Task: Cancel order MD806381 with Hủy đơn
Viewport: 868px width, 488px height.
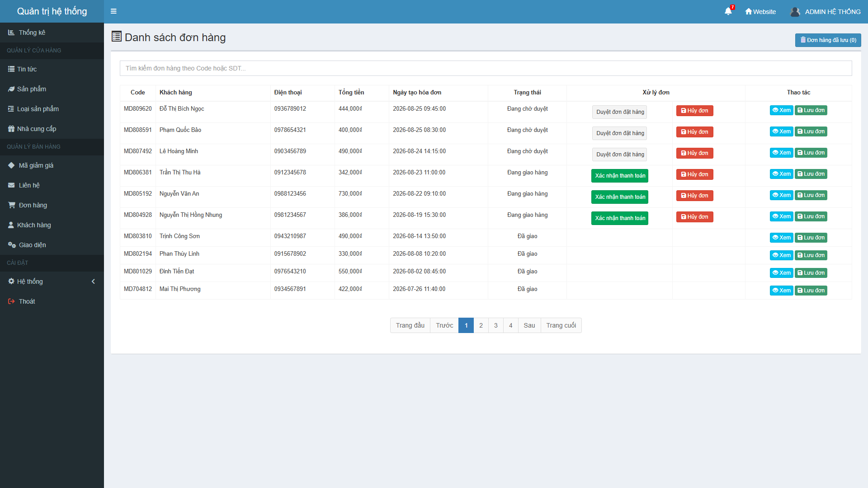Action: coord(694,174)
